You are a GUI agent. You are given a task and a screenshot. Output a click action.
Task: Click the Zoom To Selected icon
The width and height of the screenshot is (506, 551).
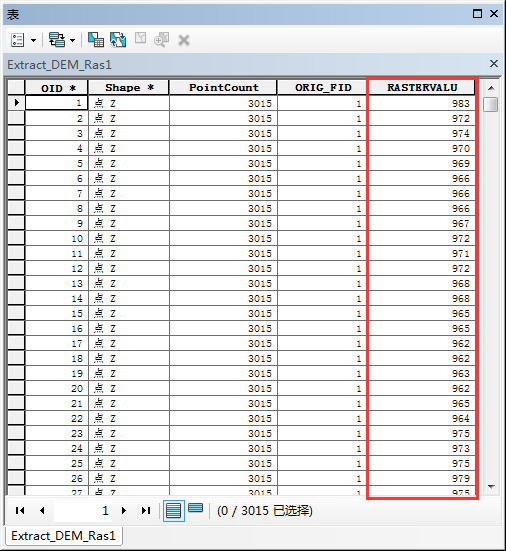[162, 40]
